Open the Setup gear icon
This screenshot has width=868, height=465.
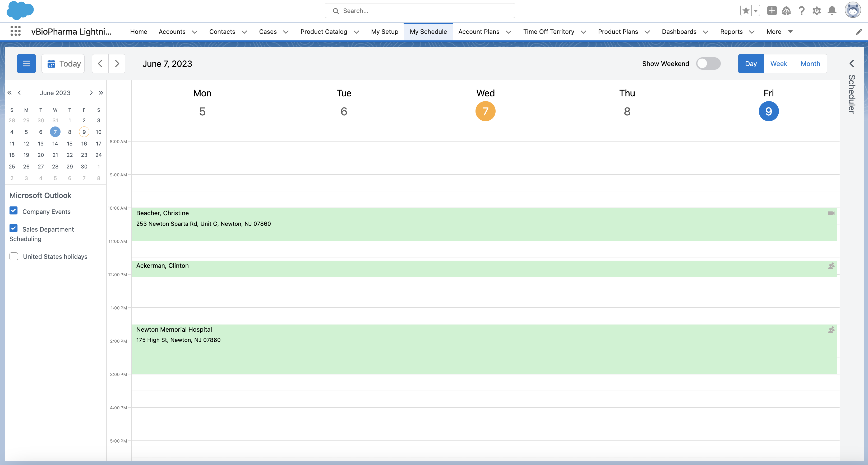point(816,11)
